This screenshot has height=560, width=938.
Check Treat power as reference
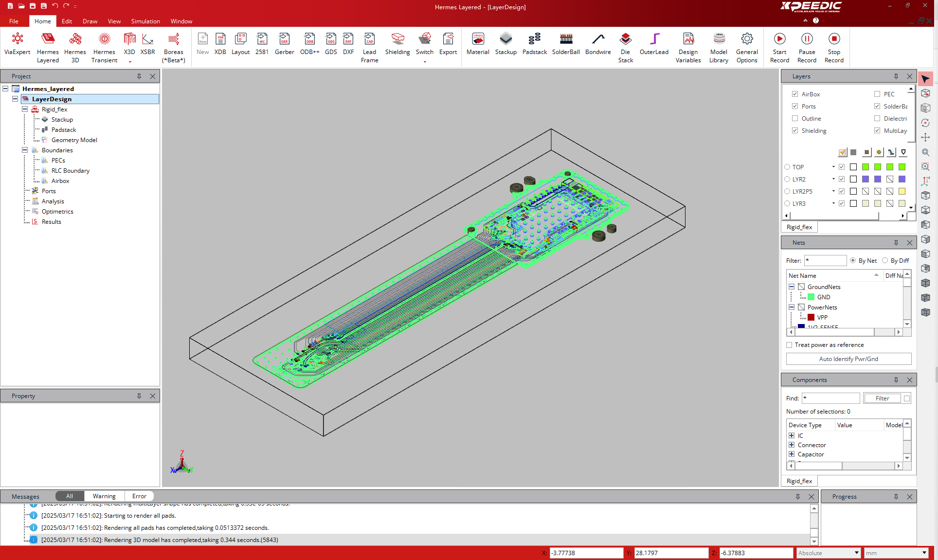[x=789, y=345]
